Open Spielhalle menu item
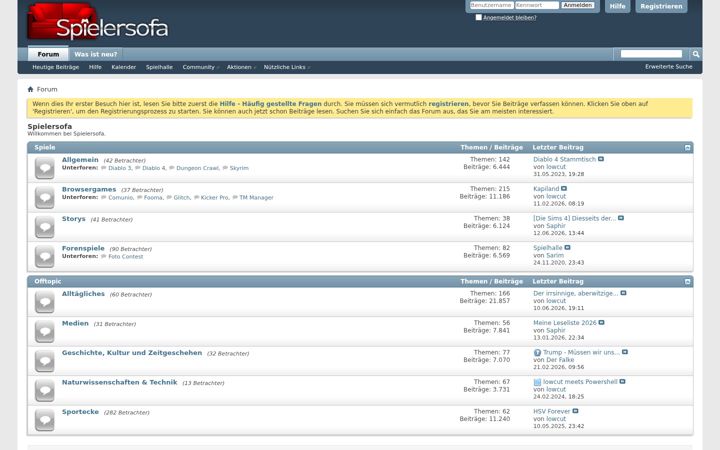The image size is (720, 450). pos(159,67)
